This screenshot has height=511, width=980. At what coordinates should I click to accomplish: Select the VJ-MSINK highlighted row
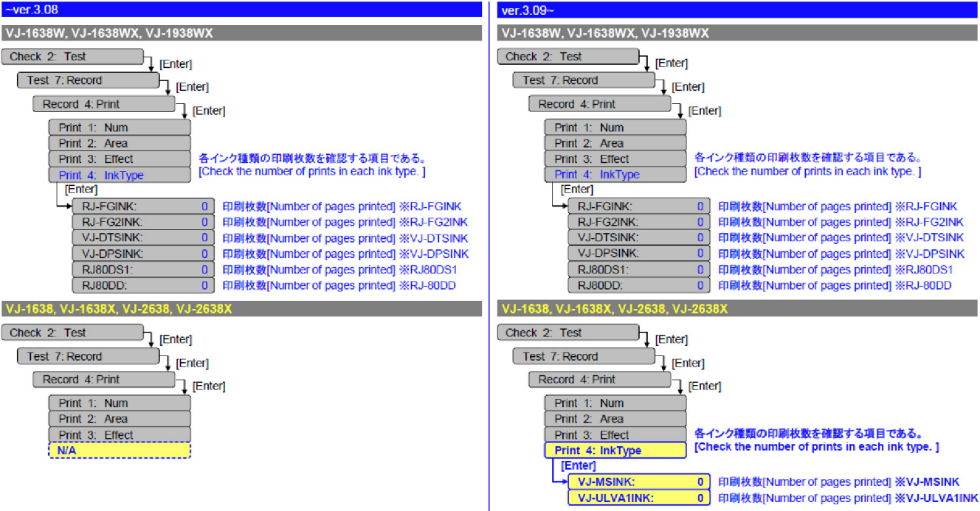point(638,482)
